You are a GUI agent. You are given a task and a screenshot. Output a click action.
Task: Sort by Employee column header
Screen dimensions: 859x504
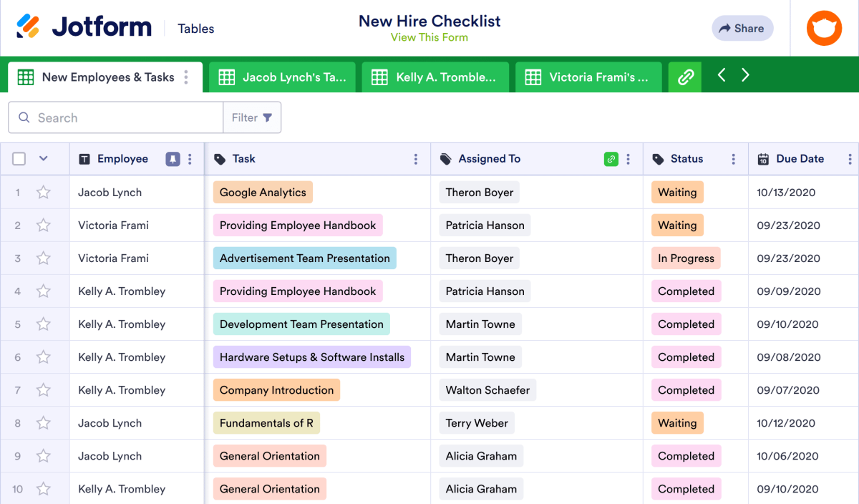tap(122, 159)
